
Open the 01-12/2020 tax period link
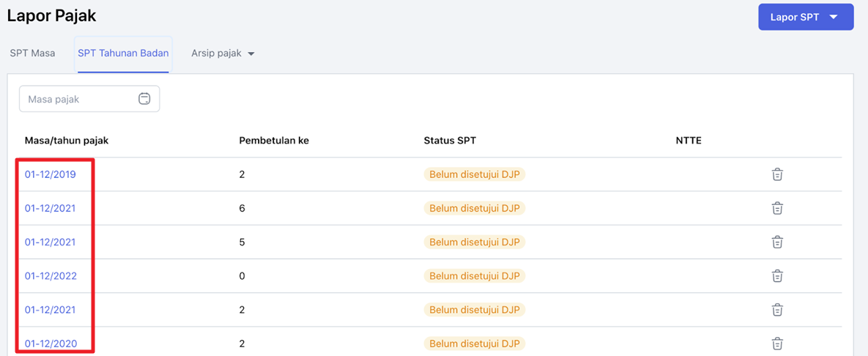click(51, 344)
